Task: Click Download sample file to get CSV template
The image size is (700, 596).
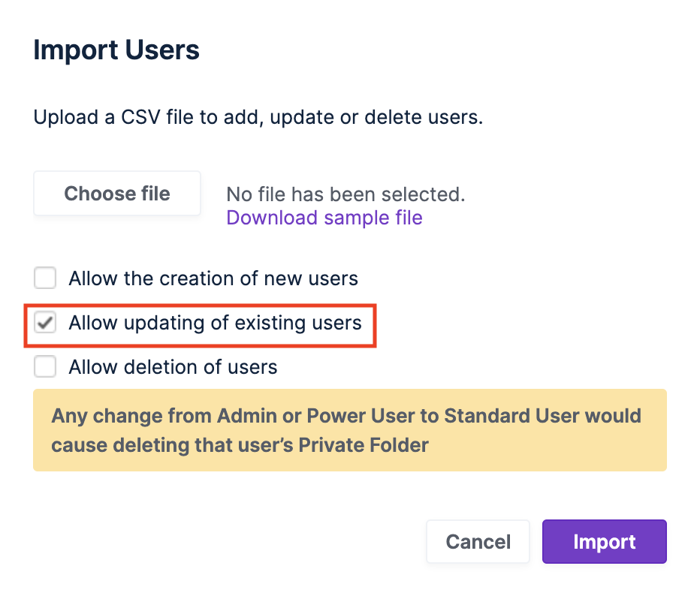Action: (324, 218)
